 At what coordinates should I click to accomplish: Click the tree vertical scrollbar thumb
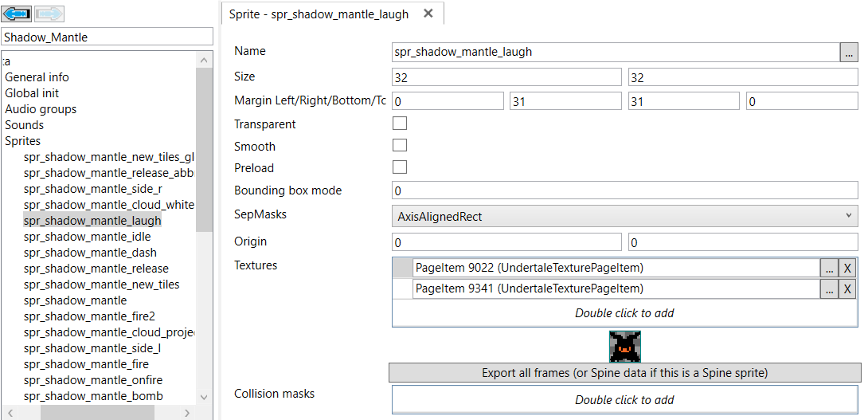204,150
